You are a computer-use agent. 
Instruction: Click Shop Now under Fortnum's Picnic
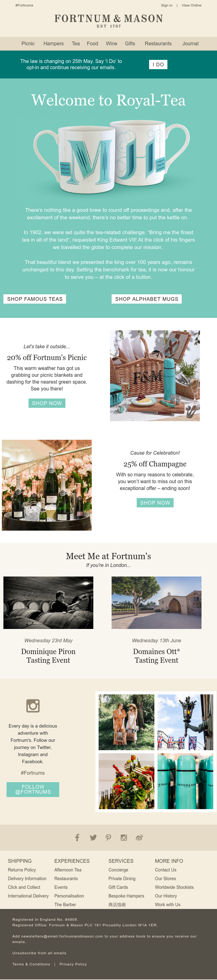pos(47,403)
